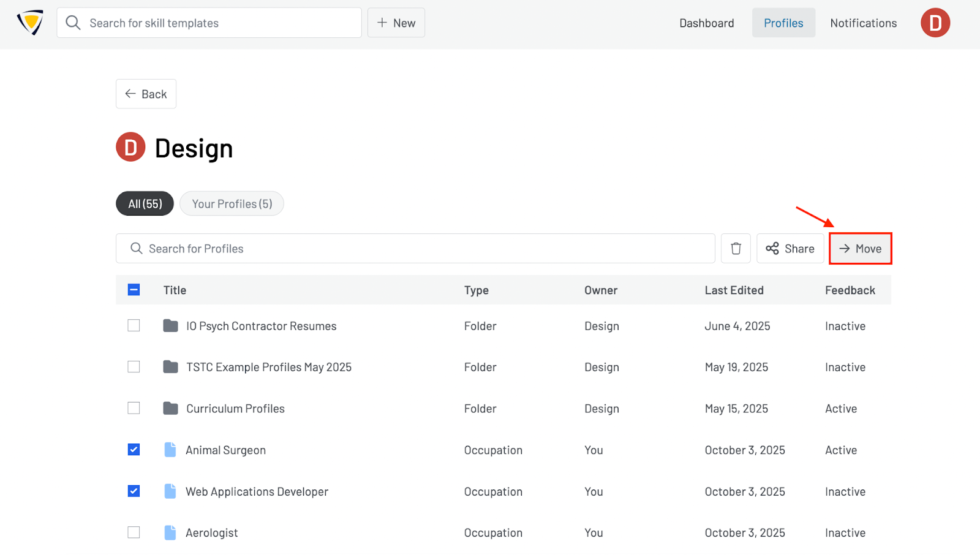Deselect the Web Applications Developer checkbox
The width and height of the screenshot is (980, 555).
click(134, 491)
